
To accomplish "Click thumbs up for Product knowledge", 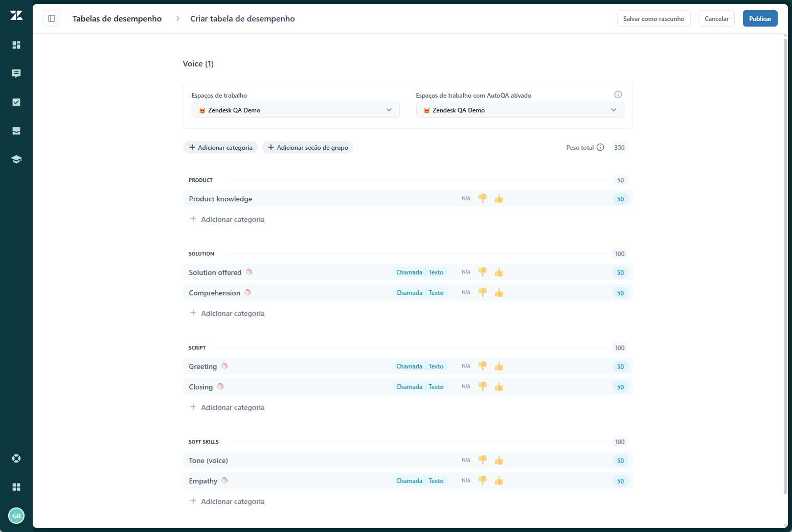I will tap(499, 198).
